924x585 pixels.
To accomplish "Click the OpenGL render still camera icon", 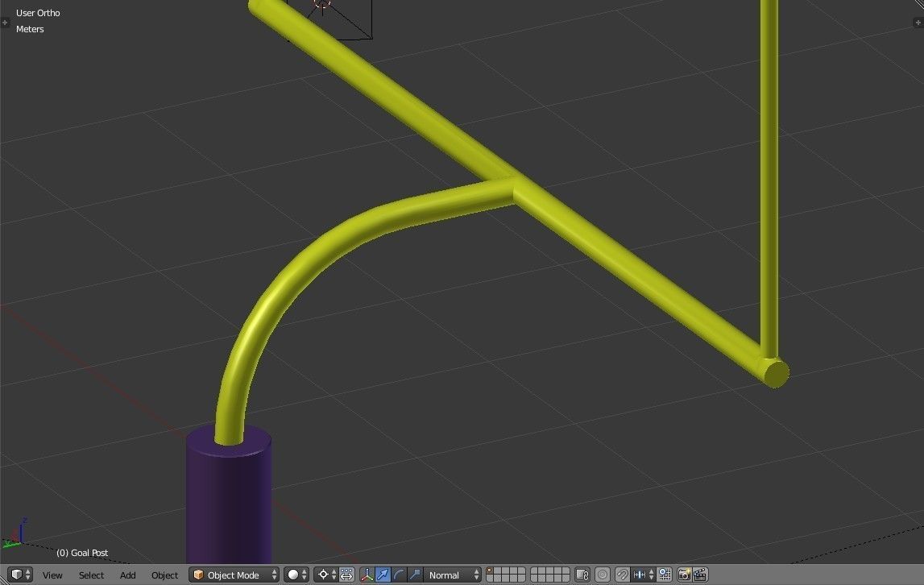I will click(x=686, y=575).
